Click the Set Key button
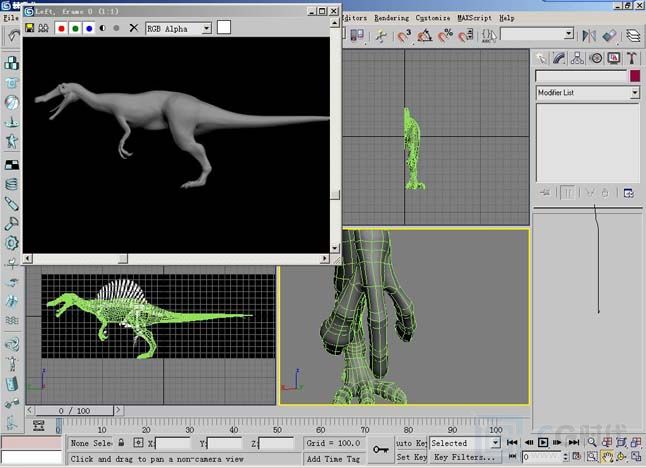646x468 pixels. pos(411,457)
